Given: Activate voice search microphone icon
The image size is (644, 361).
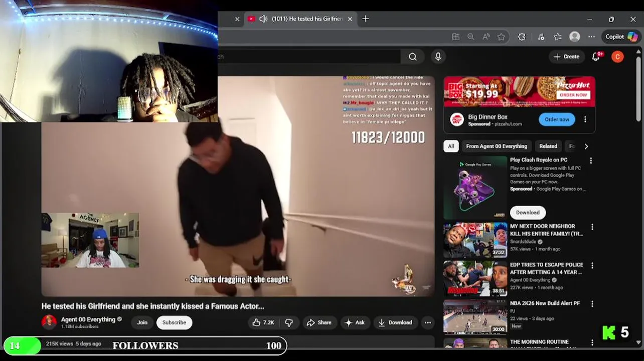Looking at the screenshot, I should pos(438,57).
